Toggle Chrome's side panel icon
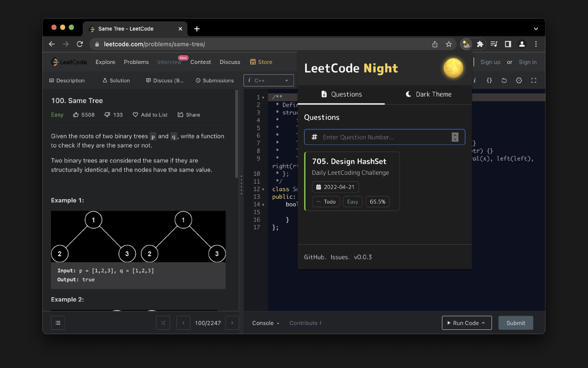Screen dimensions: 588x368 (x=508, y=44)
